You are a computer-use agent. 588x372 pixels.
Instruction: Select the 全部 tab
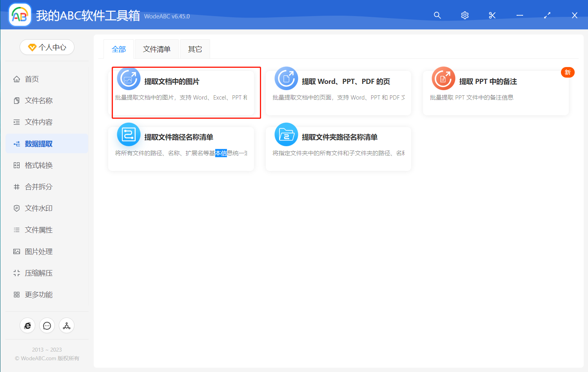pos(119,49)
